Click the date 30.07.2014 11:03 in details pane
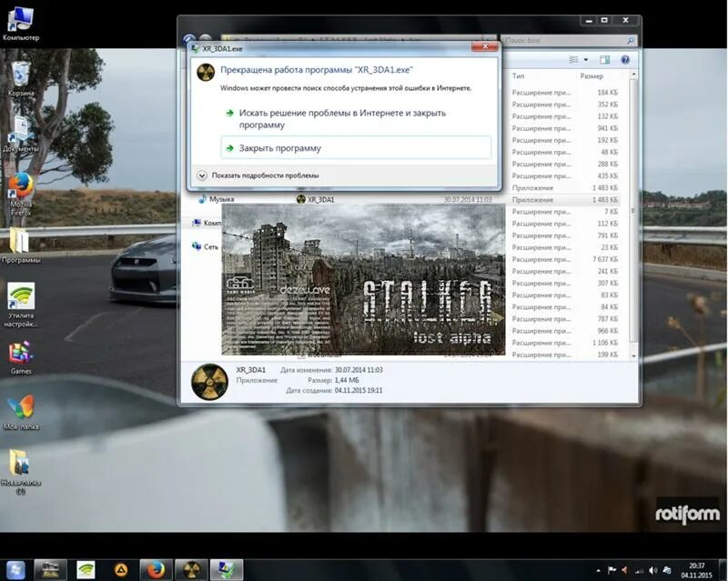The width and height of the screenshot is (728, 581). (x=359, y=370)
